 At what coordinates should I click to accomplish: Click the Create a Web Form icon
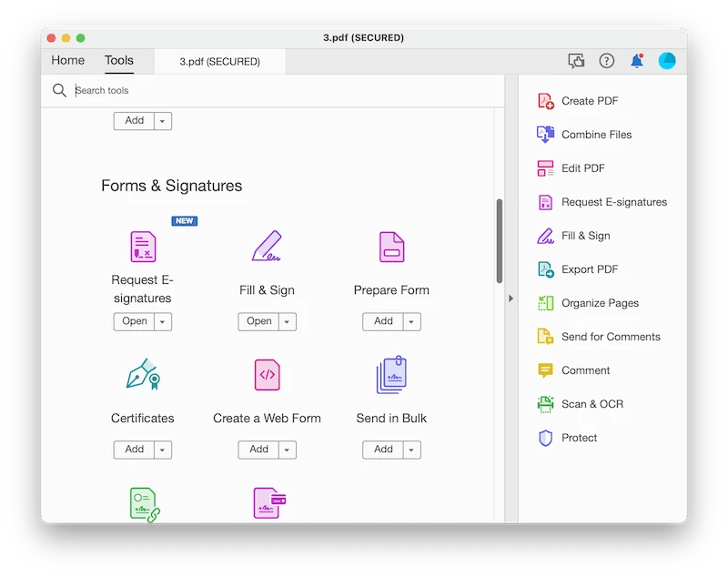coord(267,374)
